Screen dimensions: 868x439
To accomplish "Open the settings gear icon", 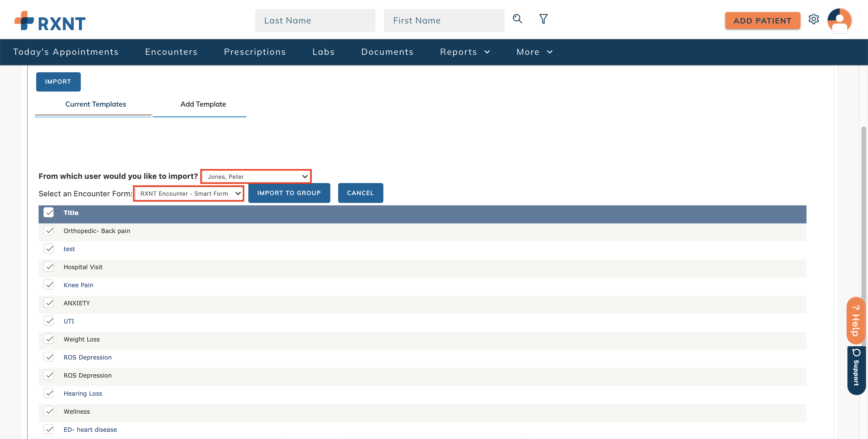I will click(813, 19).
